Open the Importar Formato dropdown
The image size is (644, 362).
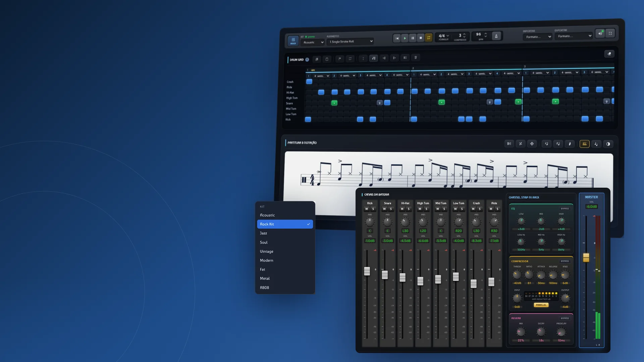tap(537, 37)
